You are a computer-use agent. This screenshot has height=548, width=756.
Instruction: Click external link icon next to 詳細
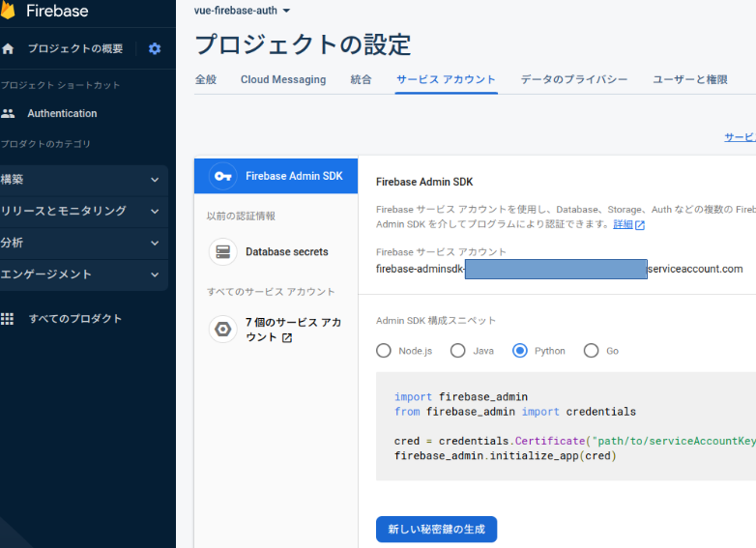640,225
